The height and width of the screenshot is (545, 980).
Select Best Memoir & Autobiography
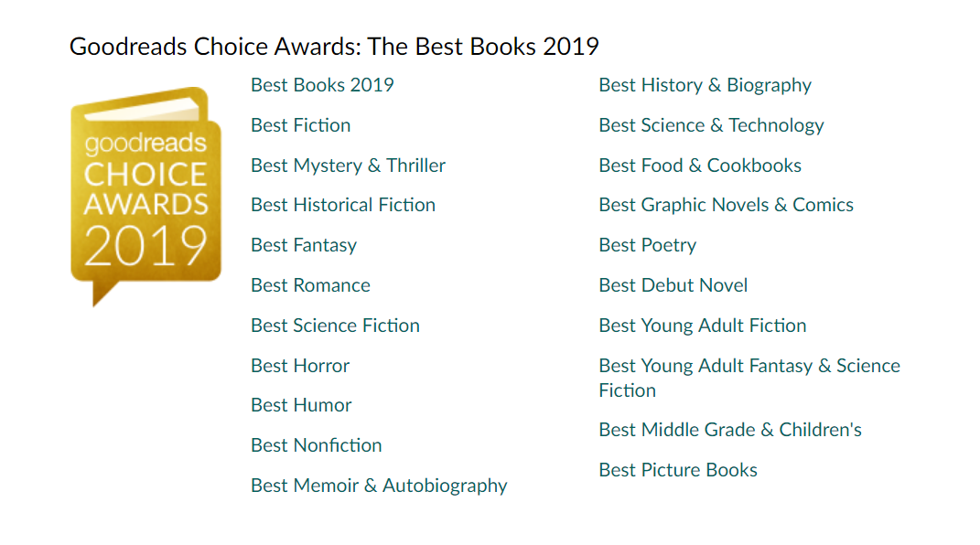coord(380,486)
